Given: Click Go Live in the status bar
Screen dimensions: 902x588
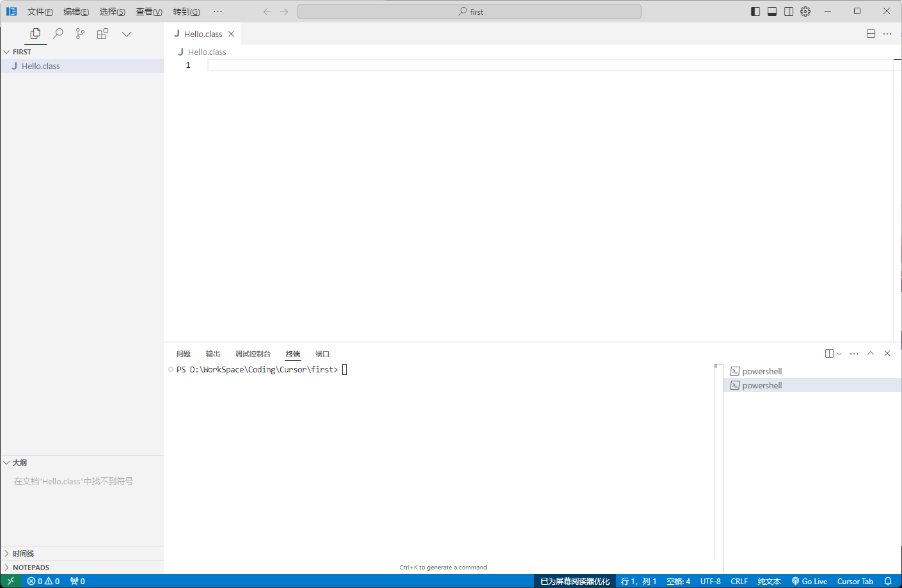Looking at the screenshot, I should point(809,581).
